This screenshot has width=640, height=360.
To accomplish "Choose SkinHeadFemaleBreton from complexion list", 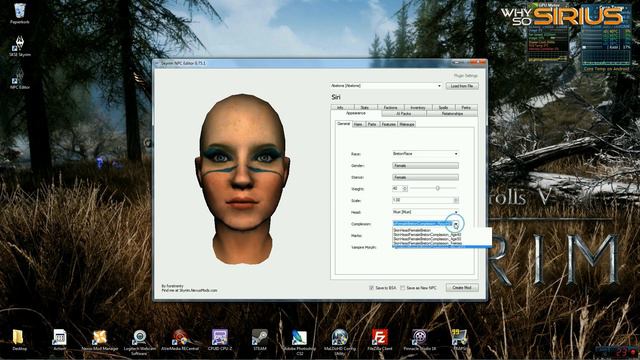I will (x=412, y=231).
